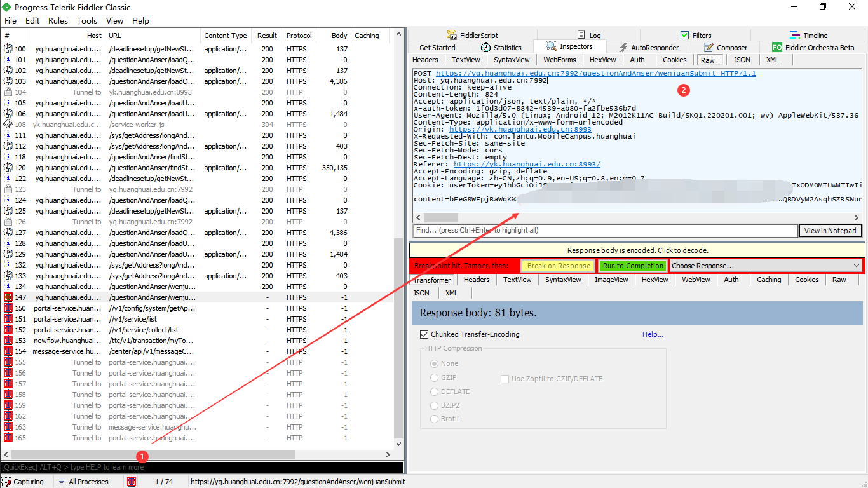Click the Run to Completion button
Screen dimensions: 868x488
click(x=633, y=266)
